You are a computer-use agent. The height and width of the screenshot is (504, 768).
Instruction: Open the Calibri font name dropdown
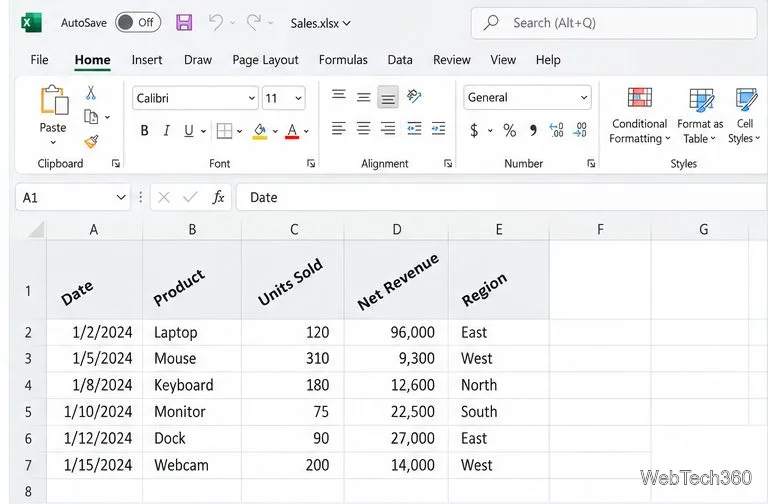[195, 98]
